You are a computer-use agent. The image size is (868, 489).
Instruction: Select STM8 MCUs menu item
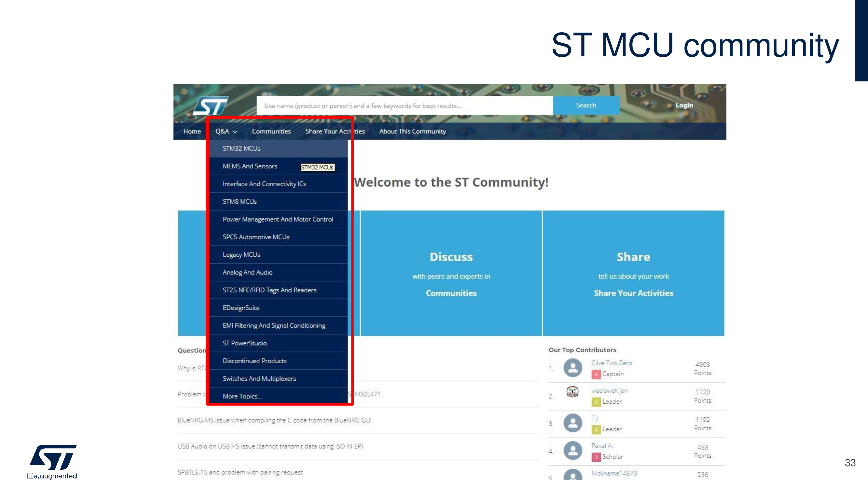(x=240, y=201)
